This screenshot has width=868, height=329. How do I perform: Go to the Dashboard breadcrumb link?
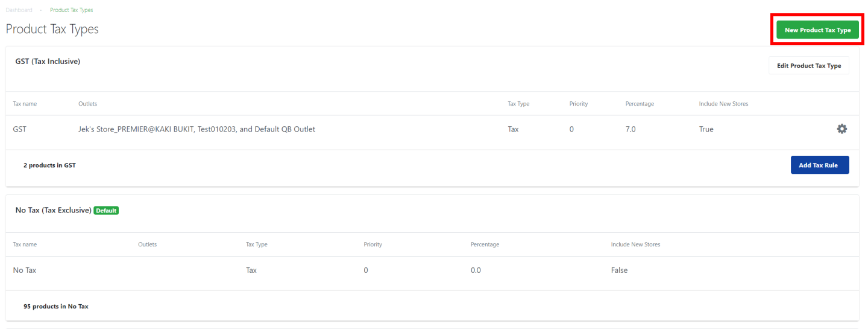coord(19,10)
